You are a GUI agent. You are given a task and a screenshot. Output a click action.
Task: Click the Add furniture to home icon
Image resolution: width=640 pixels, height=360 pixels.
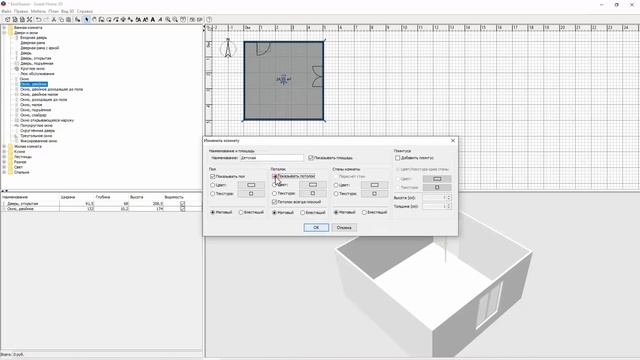tap(78, 19)
